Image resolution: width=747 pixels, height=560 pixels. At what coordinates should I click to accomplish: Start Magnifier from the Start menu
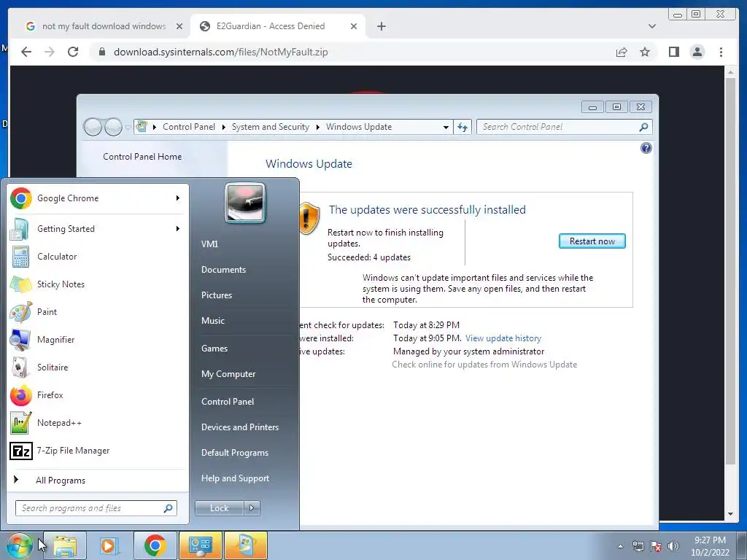point(98,340)
